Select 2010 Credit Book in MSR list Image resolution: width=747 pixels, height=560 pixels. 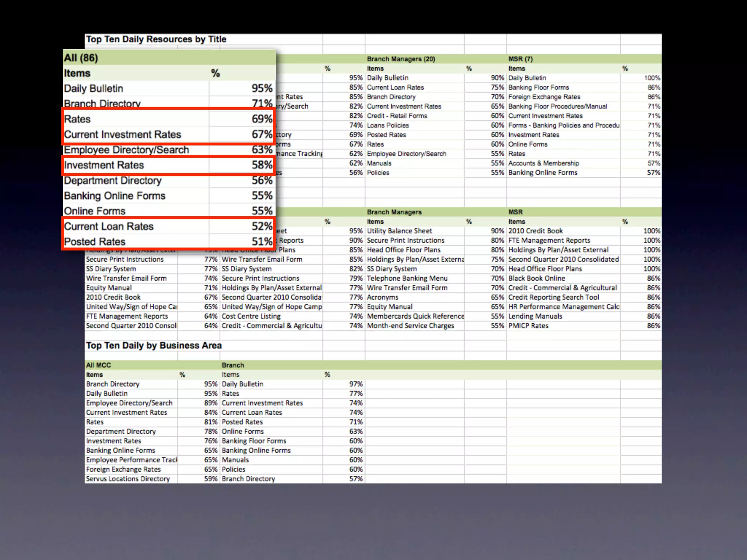click(x=535, y=231)
